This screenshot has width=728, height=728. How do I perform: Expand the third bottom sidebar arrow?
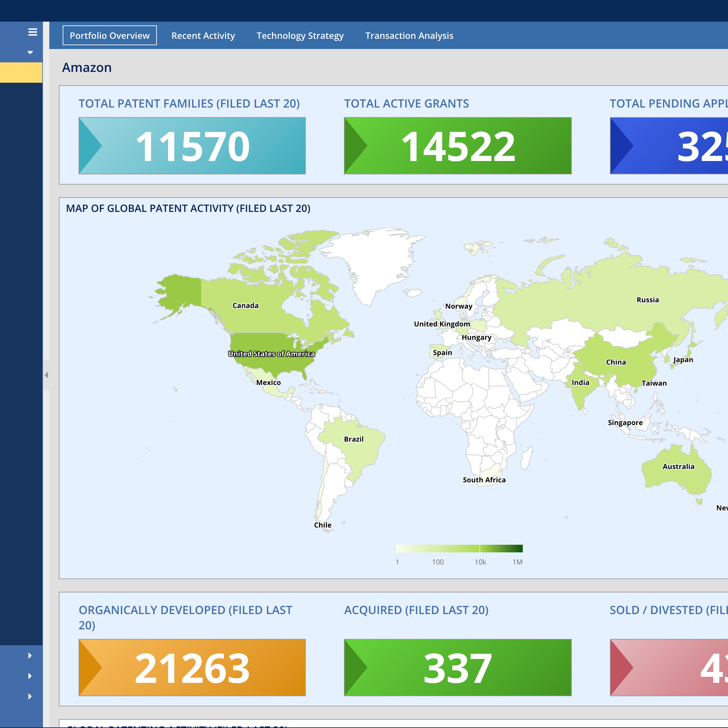click(30, 696)
